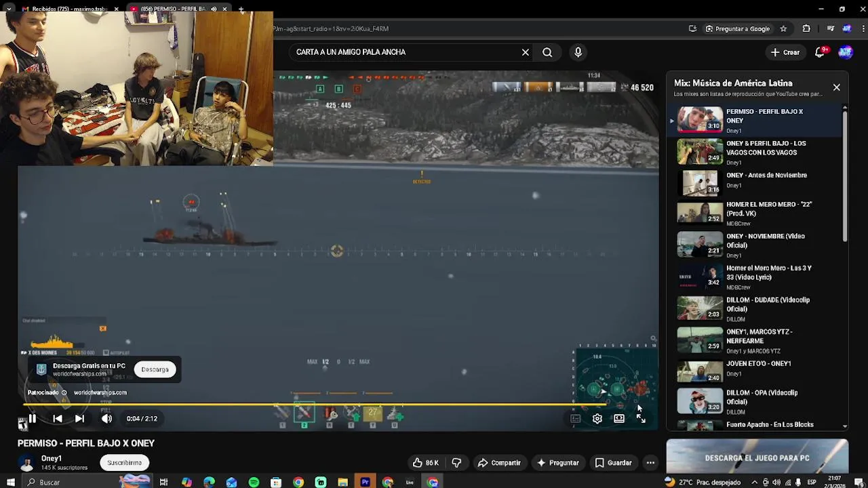Image resolution: width=868 pixels, height=488 pixels.
Task: Open video player settings gear
Action: point(597,419)
